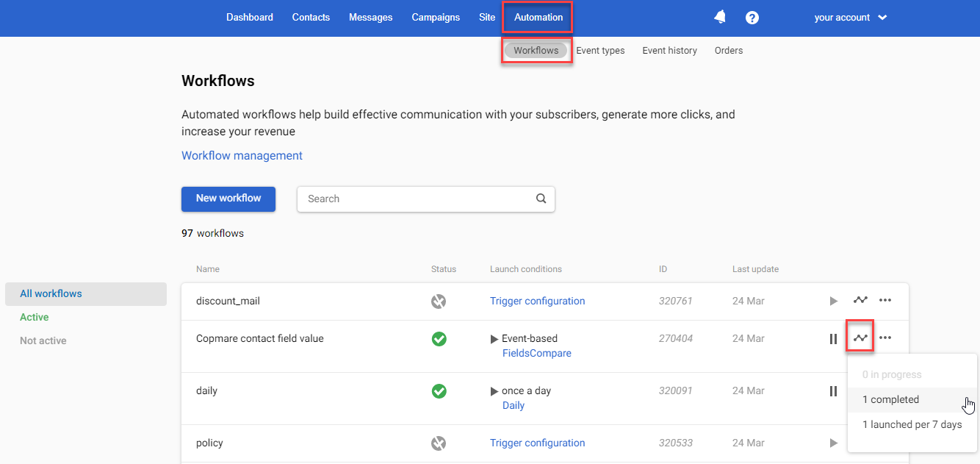Image resolution: width=980 pixels, height=464 pixels.
Task: Pause the Copmare contact field value workflow
Action: (x=833, y=339)
